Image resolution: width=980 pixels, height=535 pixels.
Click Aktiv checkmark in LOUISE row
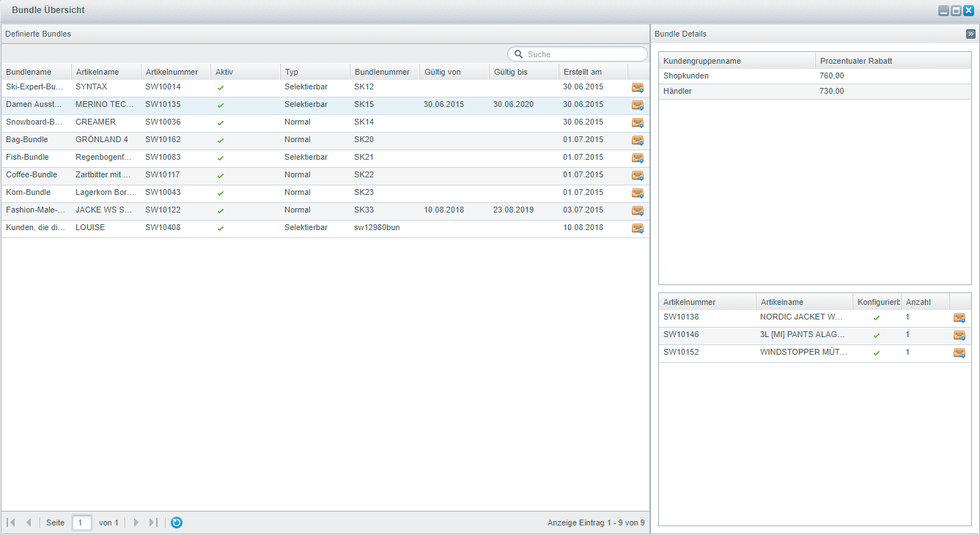(221, 228)
